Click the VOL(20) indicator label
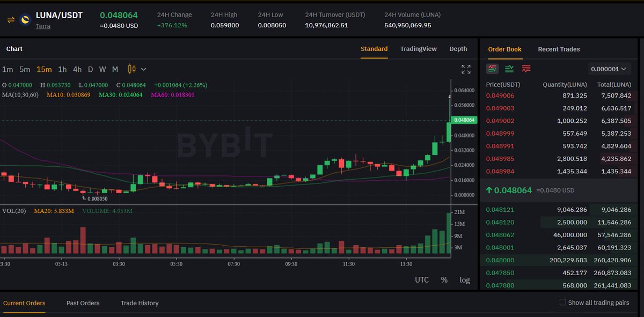 [x=14, y=211]
